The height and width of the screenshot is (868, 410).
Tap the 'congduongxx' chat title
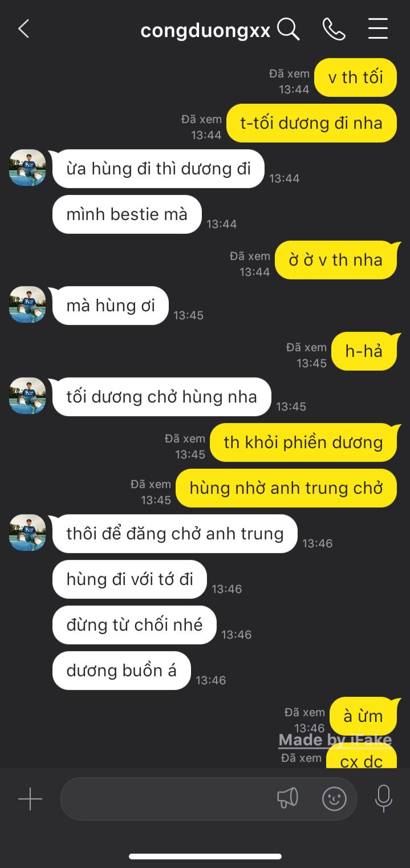[205, 30]
